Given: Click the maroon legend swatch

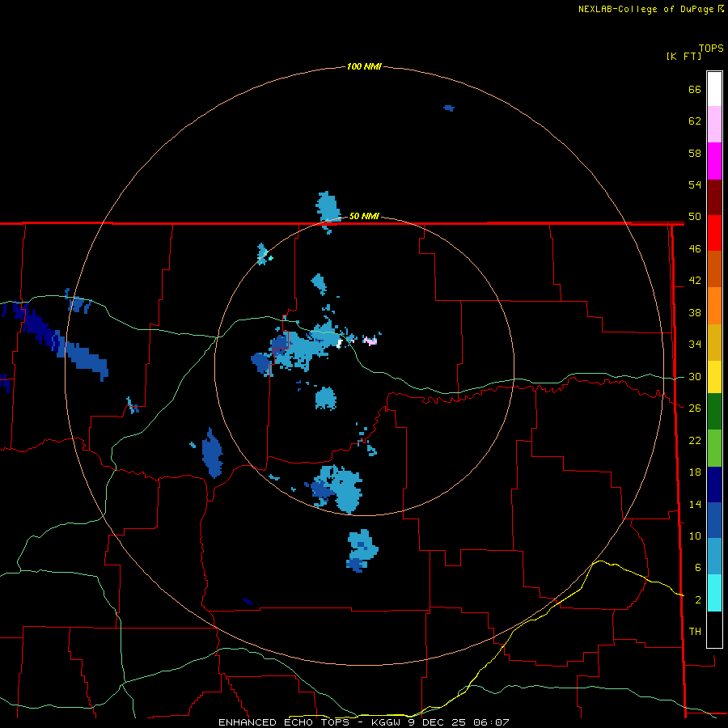Looking at the screenshot, I should [x=714, y=197].
